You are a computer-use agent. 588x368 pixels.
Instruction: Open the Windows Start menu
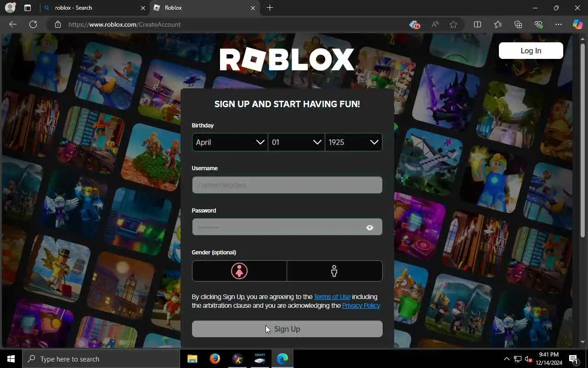click(x=11, y=359)
